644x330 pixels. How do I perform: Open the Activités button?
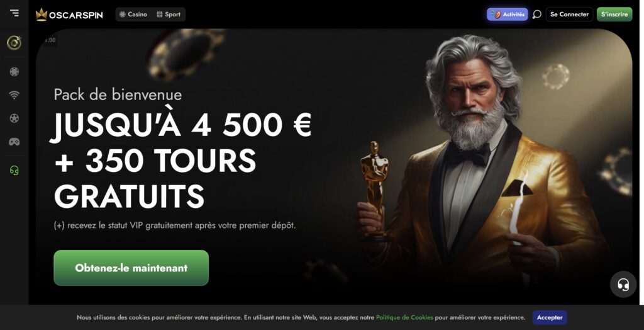click(508, 14)
